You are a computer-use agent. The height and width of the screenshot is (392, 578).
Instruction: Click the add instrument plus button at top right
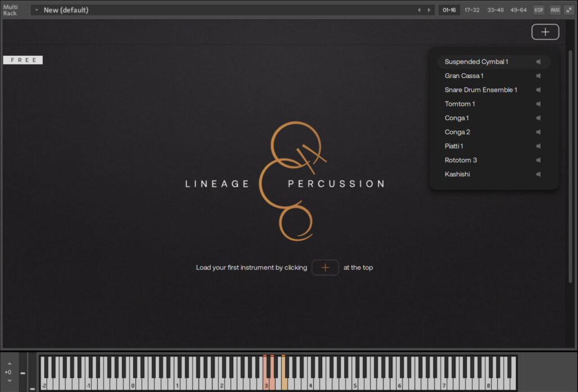click(545, 32)
